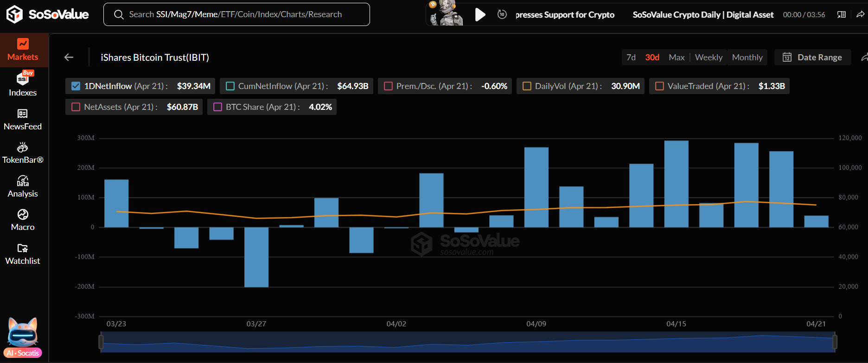The height and width of the screenshot is (363, 868).
Task: Open the Watchlist page
Action: coord(23,254)
